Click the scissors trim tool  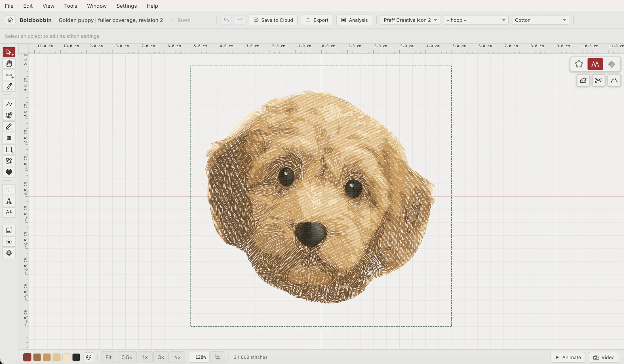[598, 81]
